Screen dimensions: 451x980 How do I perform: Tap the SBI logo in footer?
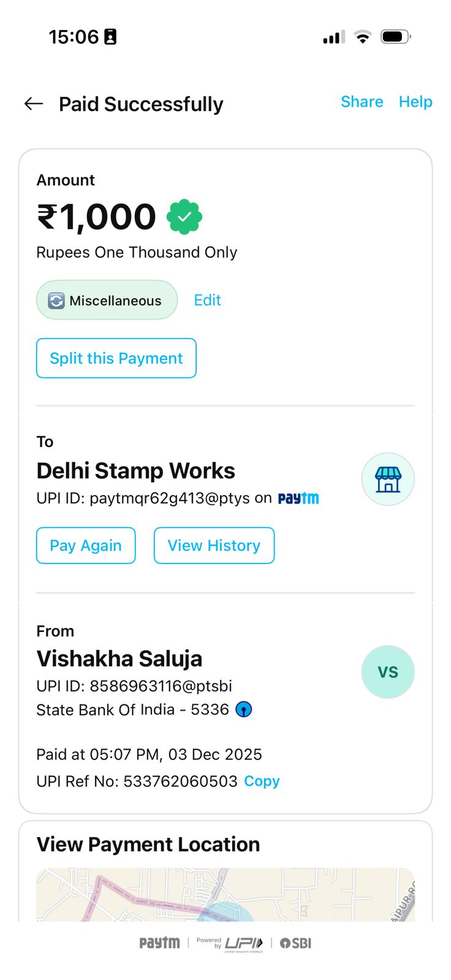coord(296,943)
